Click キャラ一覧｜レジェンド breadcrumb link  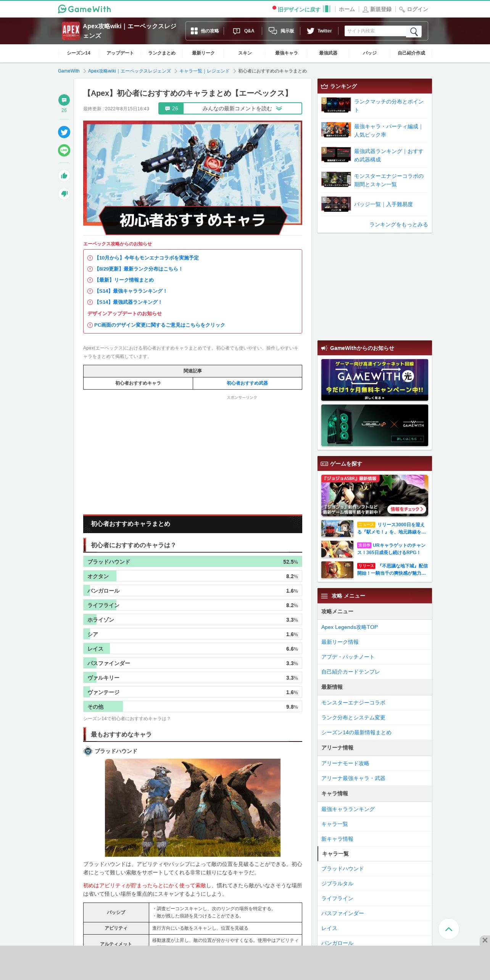(205, 71)
